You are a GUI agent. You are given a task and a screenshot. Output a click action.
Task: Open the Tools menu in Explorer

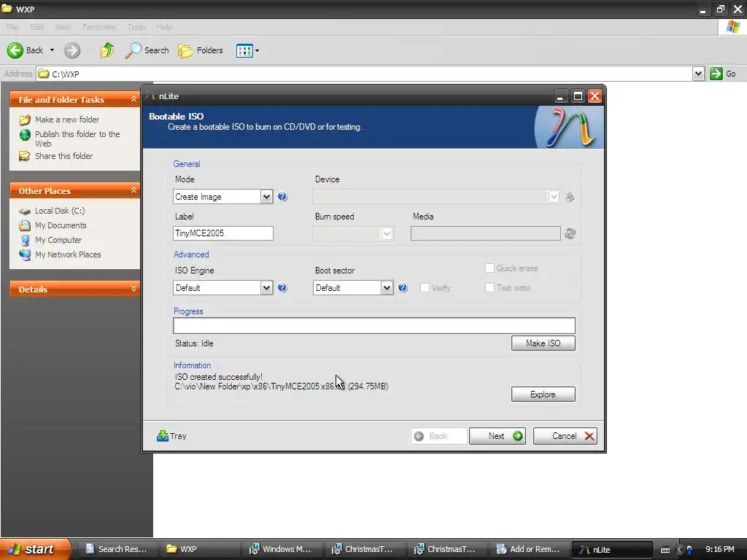136,27
